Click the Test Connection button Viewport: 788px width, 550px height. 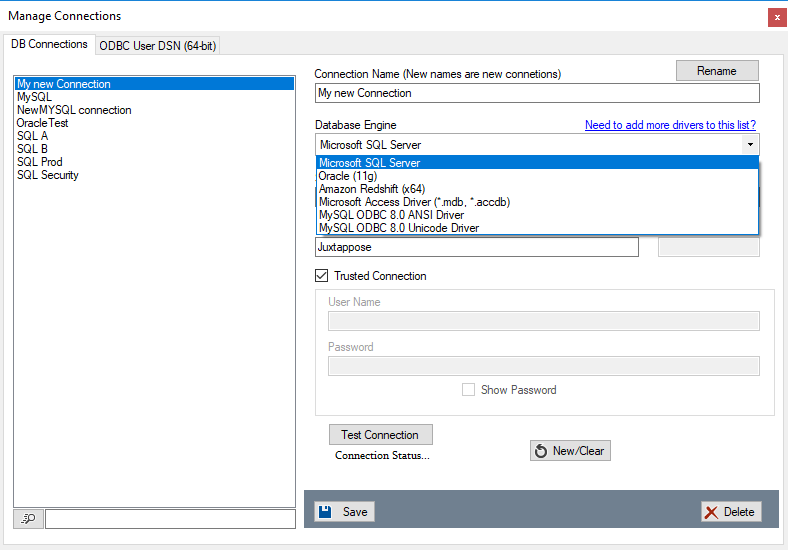tap(380, 435)
